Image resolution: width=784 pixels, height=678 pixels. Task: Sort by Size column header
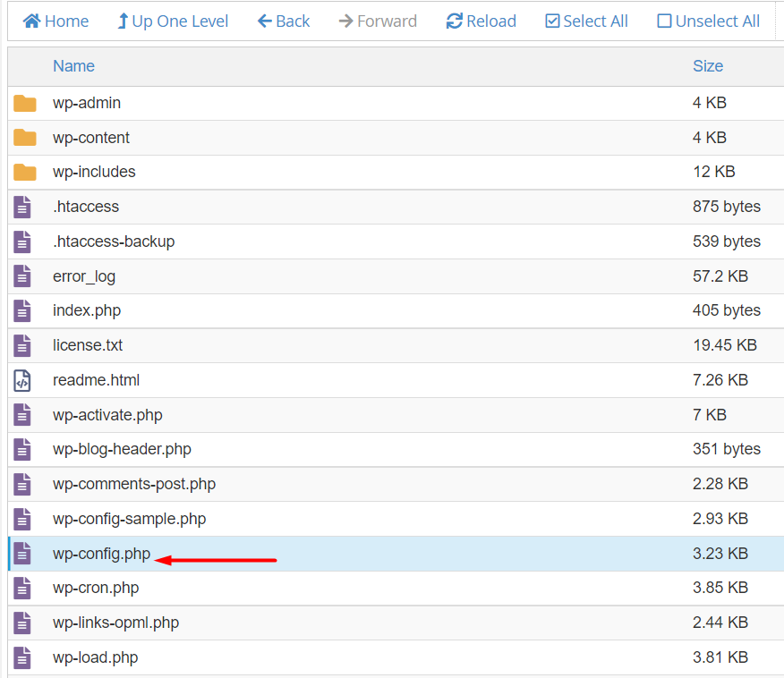[x=708, y=66]
